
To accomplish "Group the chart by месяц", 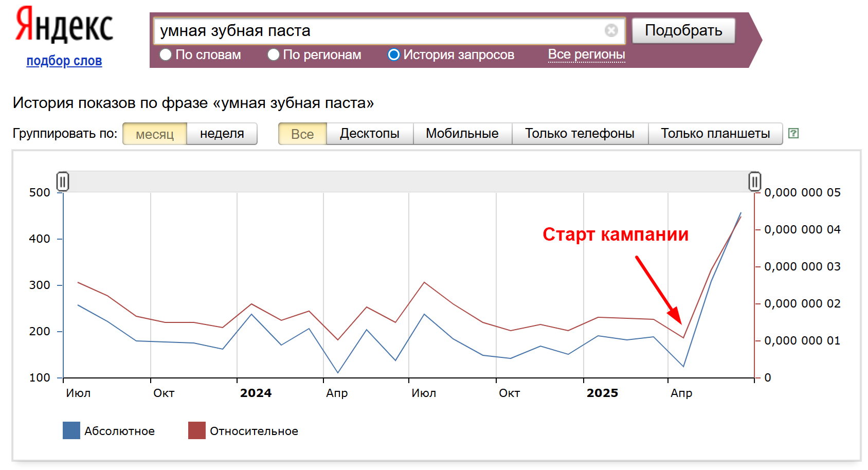I will coord(155,134).
